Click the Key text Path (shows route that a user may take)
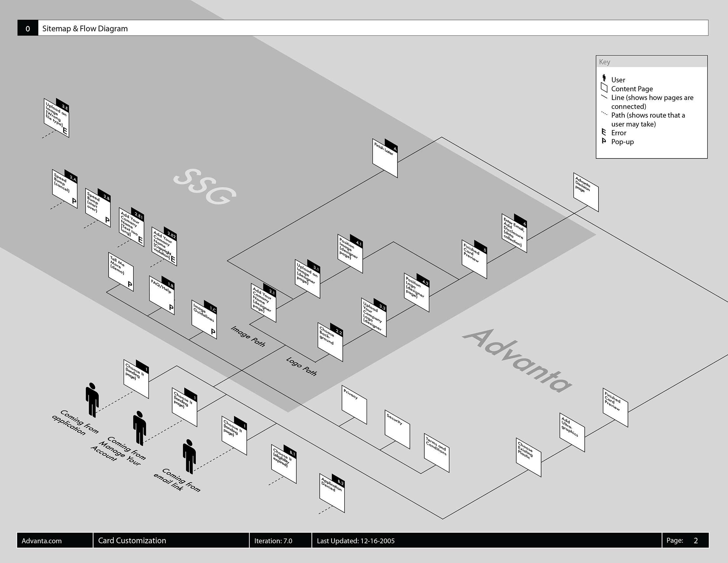The height and width of the screenshot is (563, 728). (x=648, y=119)
